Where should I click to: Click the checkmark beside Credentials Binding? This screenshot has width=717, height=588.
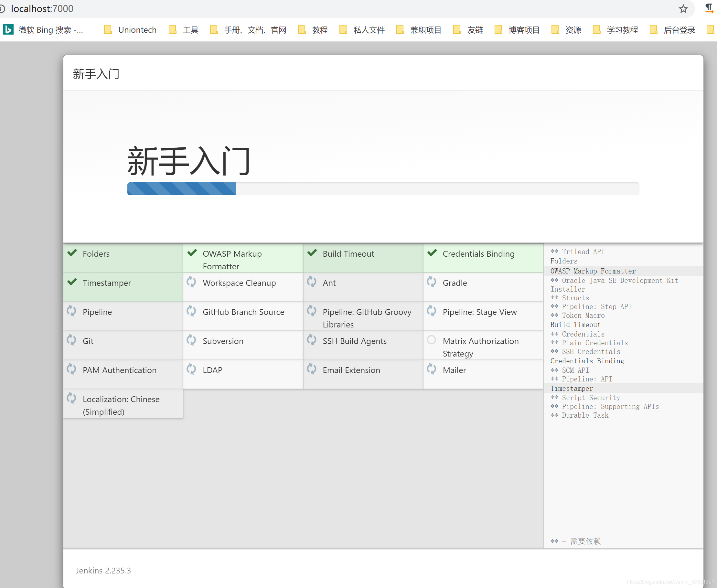point(432,253)
